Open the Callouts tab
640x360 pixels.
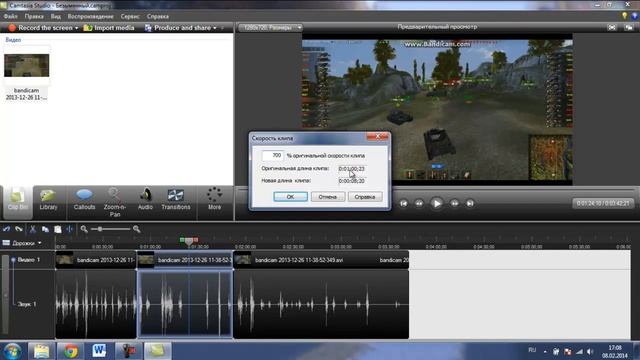point(84,199)
